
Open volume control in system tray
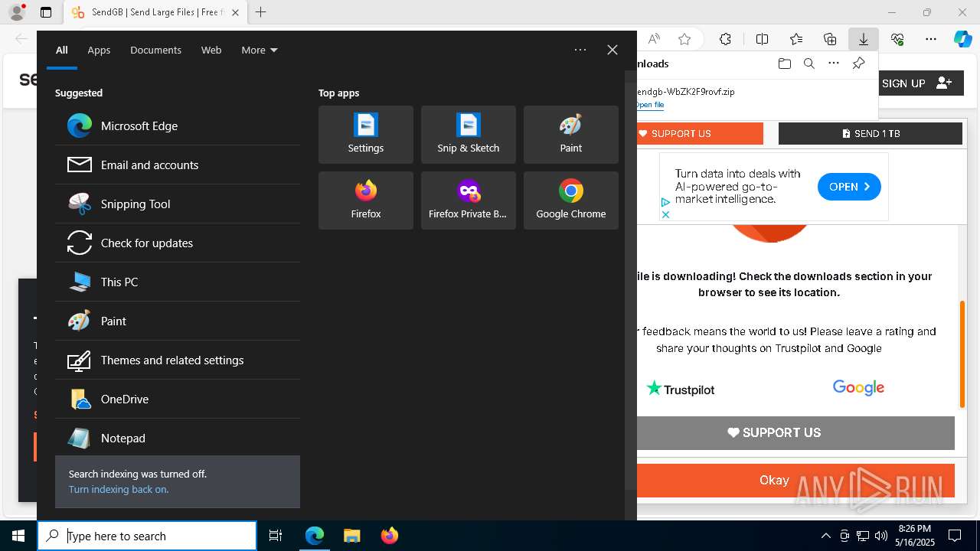(881, 536)
